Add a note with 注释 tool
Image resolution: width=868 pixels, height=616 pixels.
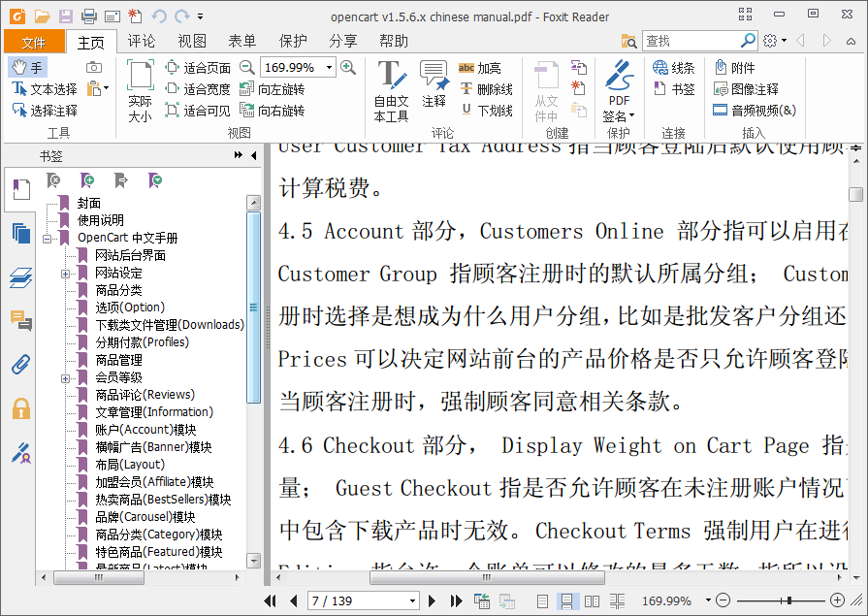coord(434,84)
